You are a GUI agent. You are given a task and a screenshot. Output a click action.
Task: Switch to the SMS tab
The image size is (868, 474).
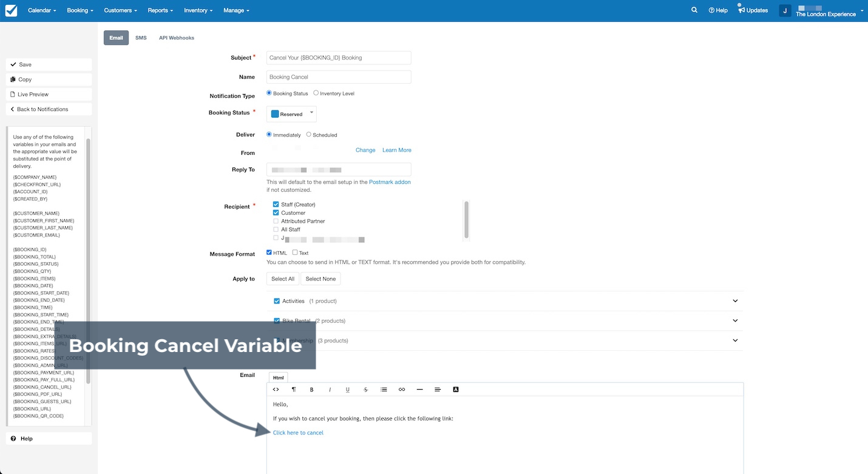point(141,38)
